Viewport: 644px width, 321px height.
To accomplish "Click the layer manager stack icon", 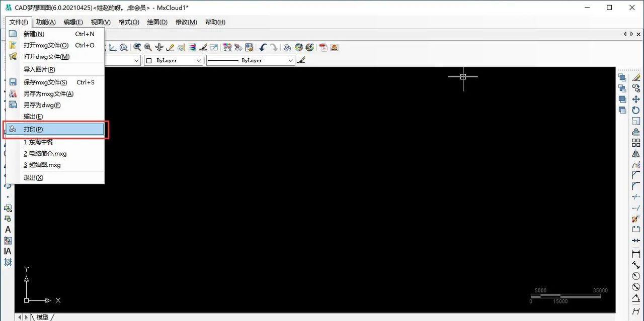I will click(x=192, y=47).
